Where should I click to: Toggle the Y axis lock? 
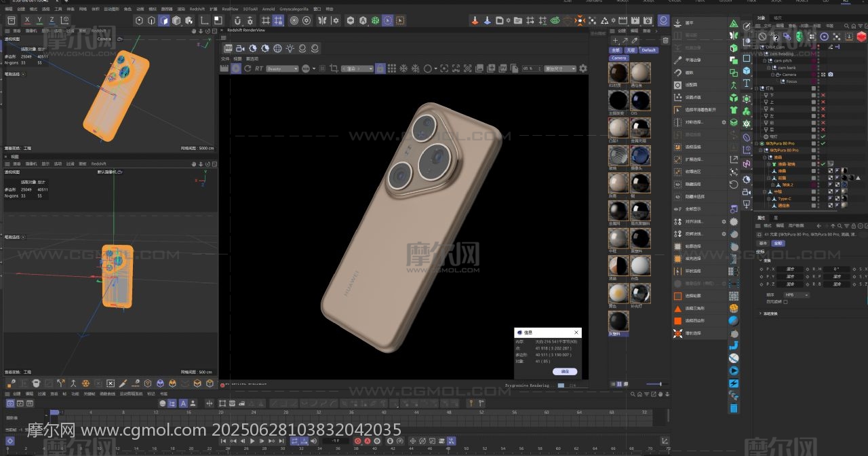tap(39, 20)
